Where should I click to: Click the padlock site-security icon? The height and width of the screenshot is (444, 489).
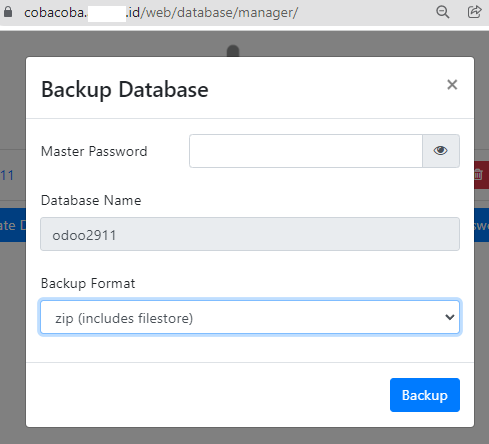8,12
